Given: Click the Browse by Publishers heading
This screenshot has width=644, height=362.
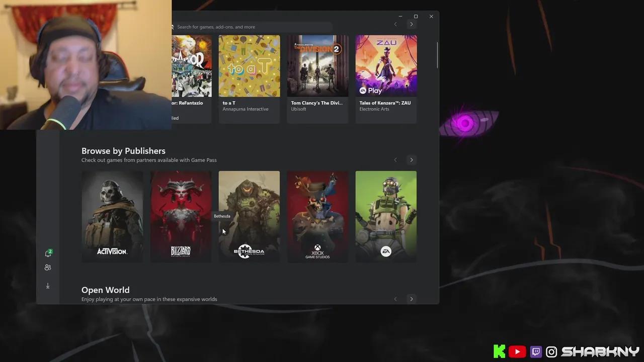Looking at the screenshot, I should click(x=123, y=151).
